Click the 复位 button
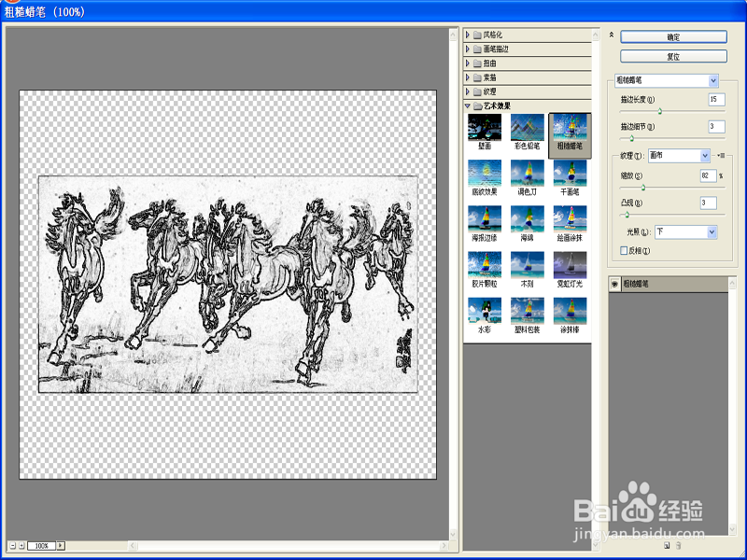 [673, 57]
